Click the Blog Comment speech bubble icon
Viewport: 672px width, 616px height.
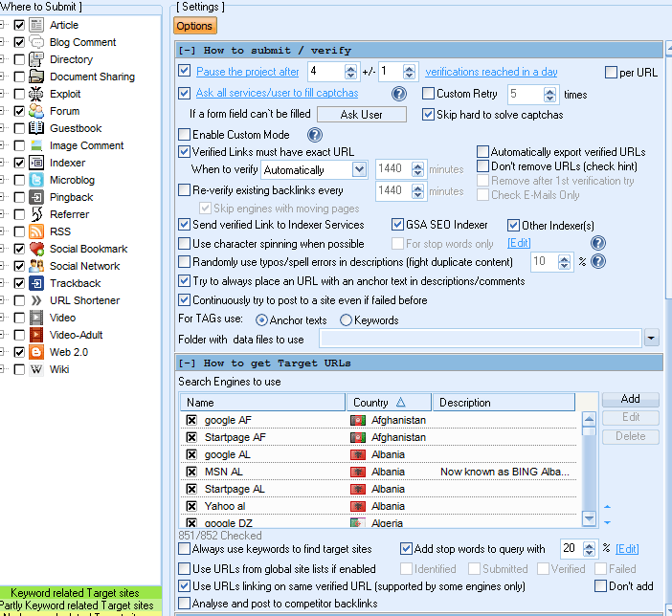pyautogui.click(x=36, y=42)
